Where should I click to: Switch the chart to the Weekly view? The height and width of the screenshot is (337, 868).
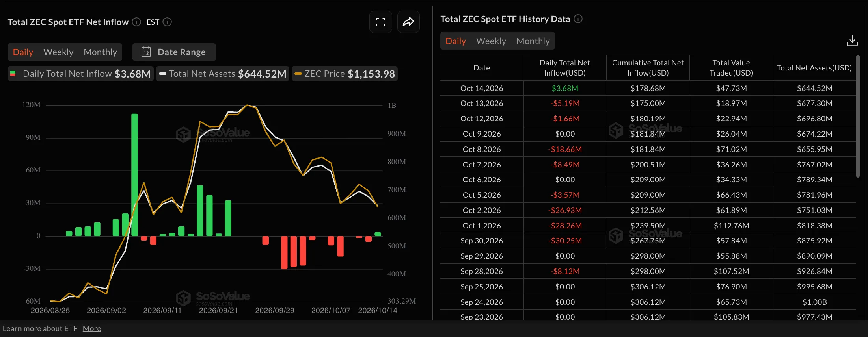click(x=58, y=52)
